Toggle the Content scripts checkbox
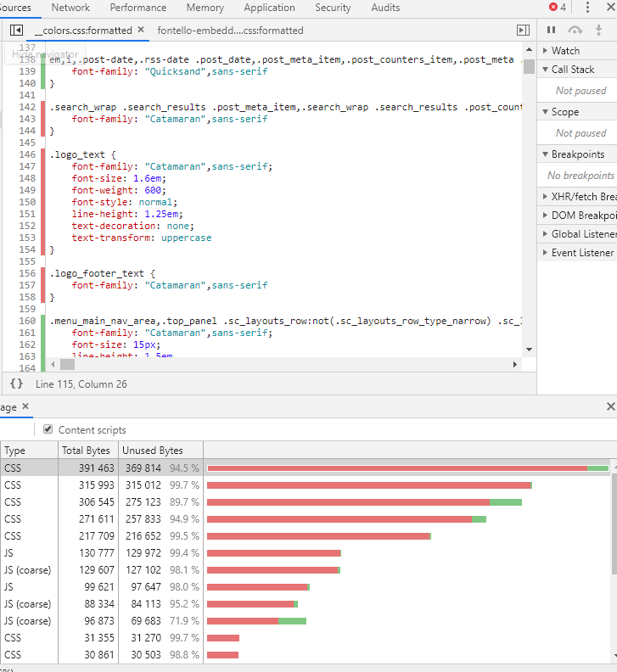 (x=48, y=429)
